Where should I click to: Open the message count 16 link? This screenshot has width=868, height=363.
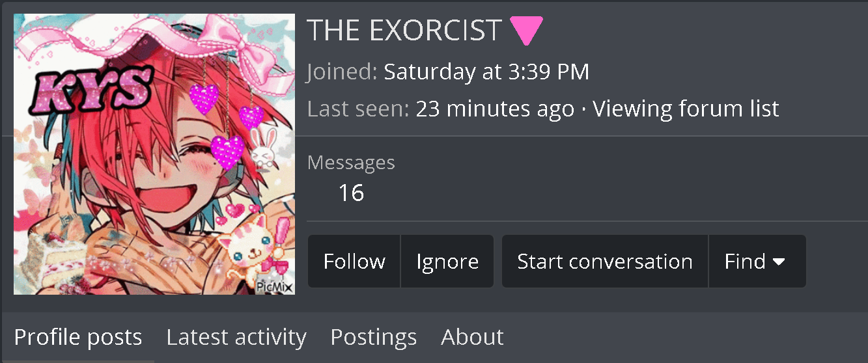(351, 193)
